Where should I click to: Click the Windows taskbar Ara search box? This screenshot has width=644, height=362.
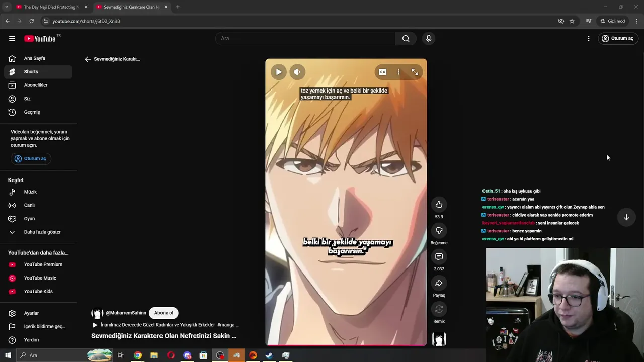pos(65,355)
